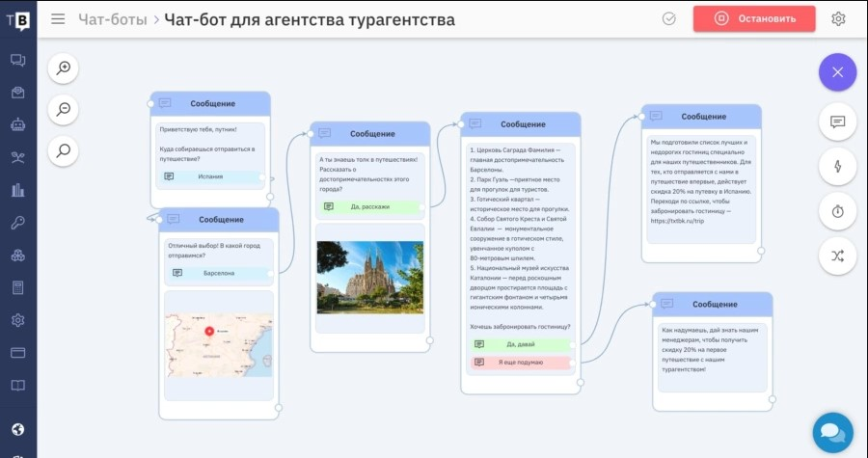
Task: Toggle the hamburger menu in header
Action: (58, 18)
